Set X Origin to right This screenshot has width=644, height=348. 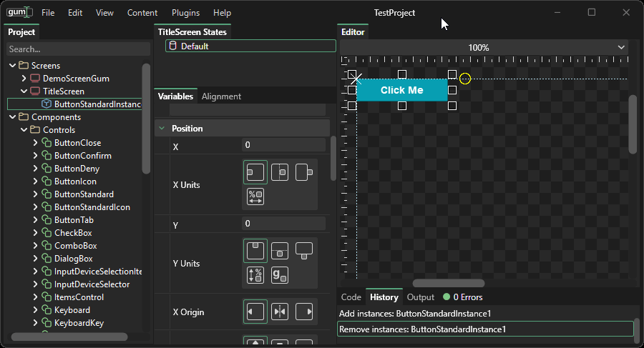tap(304, 312)
